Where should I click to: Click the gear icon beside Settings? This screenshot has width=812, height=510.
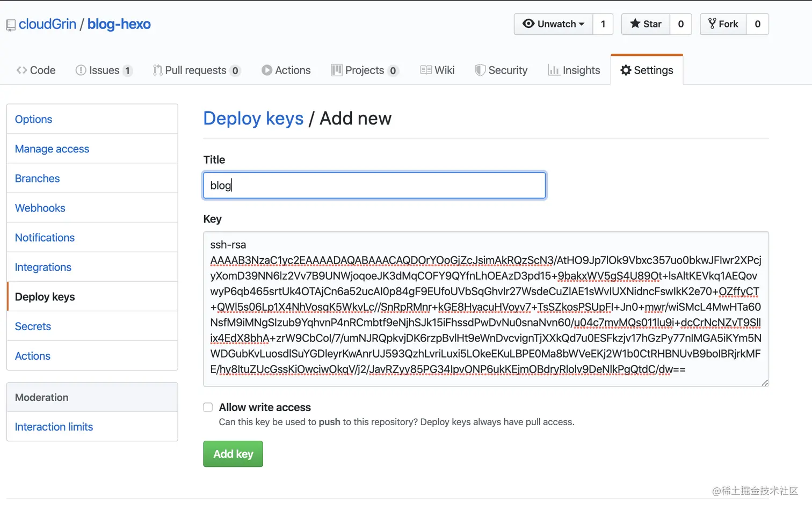click(626, 70)
